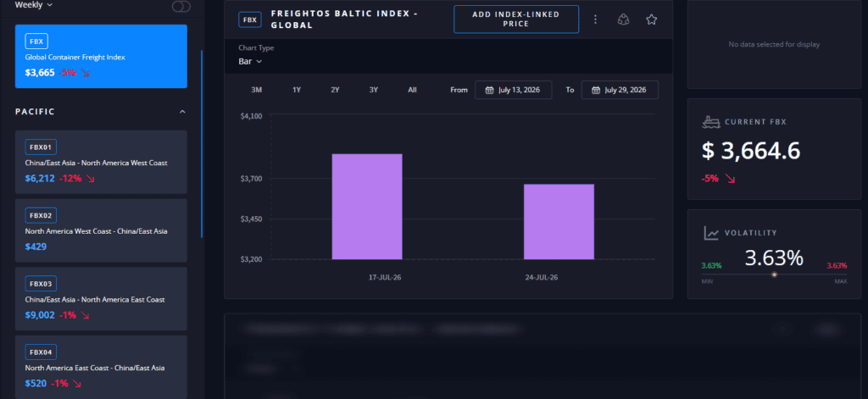Open the From date field July 13, 2026
Screen dimensions: 868x399
[513, 90]
